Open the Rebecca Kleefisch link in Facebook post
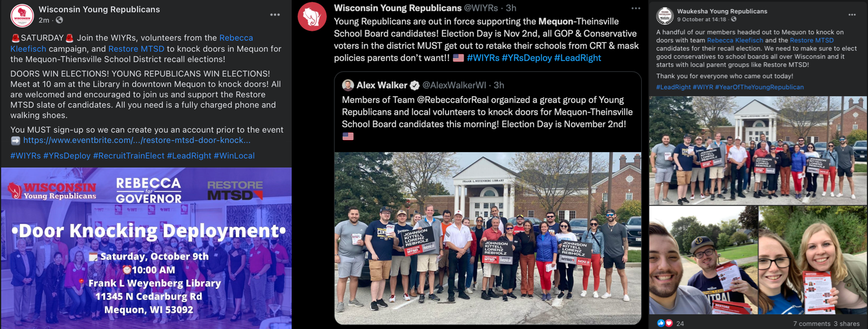The width and height of the screenshot is (868, 329). point(131,43)
